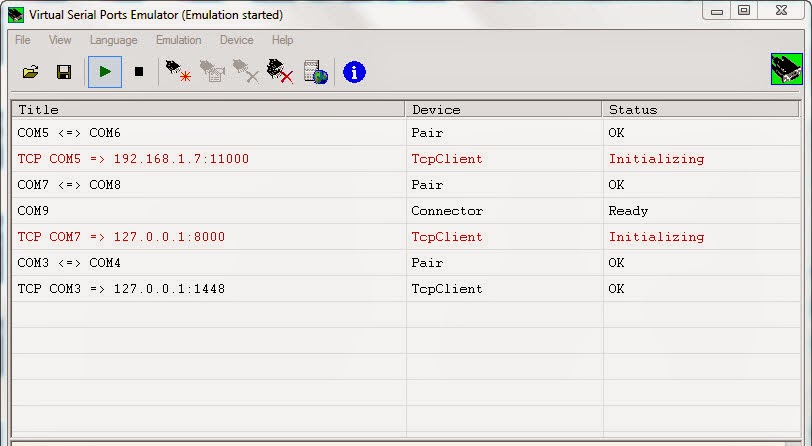Open the Help menu
The width and height of the screenshot is (812, 446).
pos(282,40)
